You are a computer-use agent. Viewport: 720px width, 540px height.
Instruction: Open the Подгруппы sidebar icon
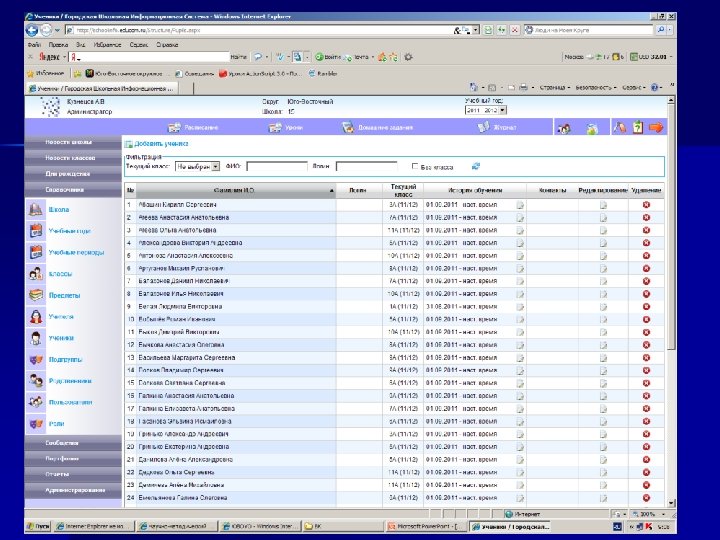(x=36, y=359)
